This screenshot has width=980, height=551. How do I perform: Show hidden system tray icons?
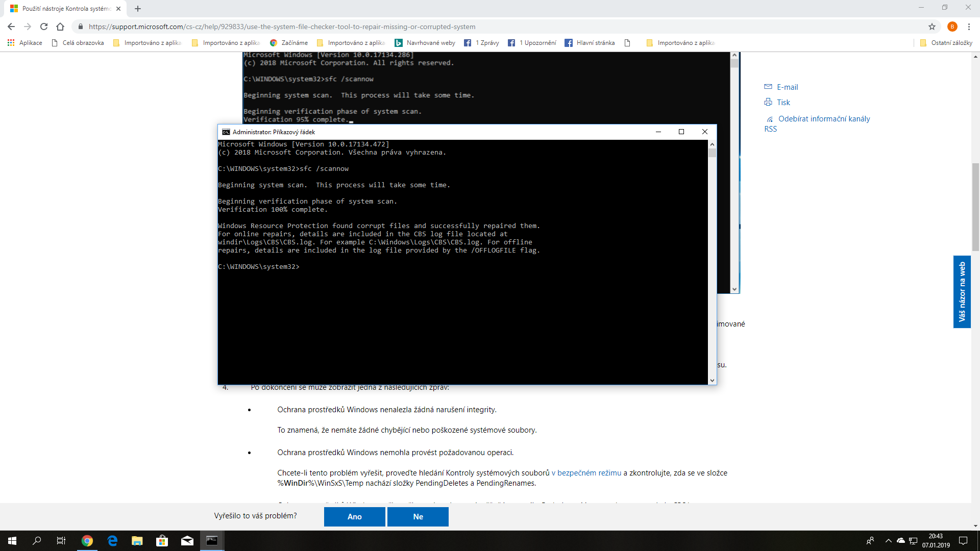888,541
